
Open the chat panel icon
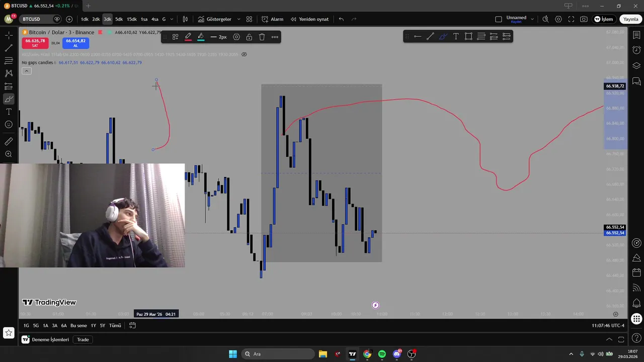click(636, 81)
